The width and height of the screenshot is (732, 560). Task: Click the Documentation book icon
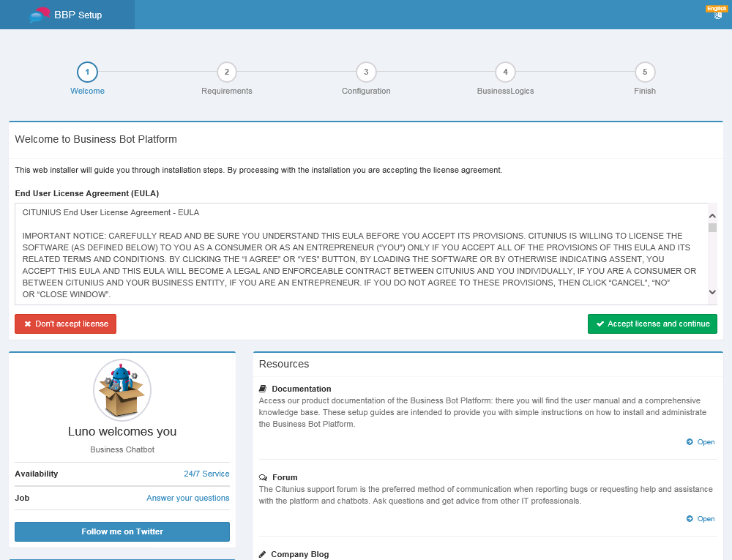click(x=263, y=389)
